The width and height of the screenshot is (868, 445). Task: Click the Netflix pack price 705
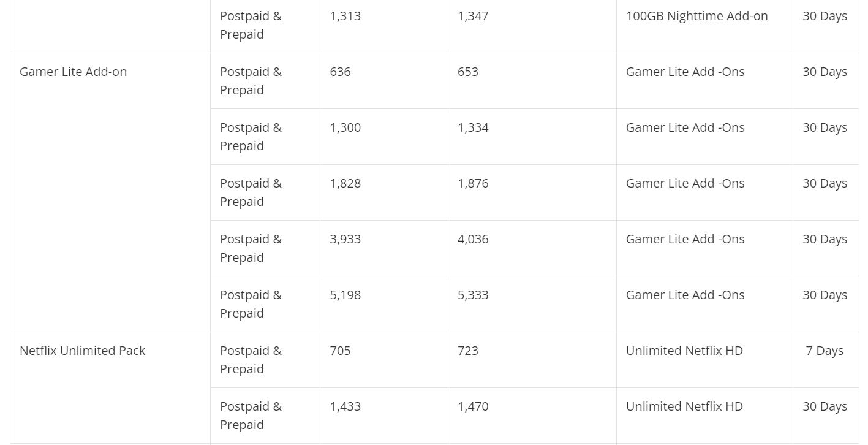340,351
